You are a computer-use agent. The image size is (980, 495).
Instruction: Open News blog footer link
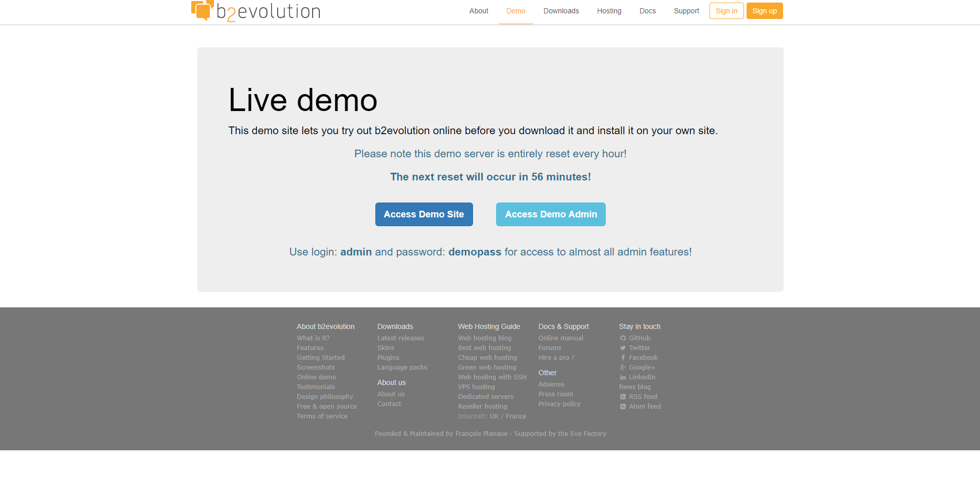(x=635, y=387)
